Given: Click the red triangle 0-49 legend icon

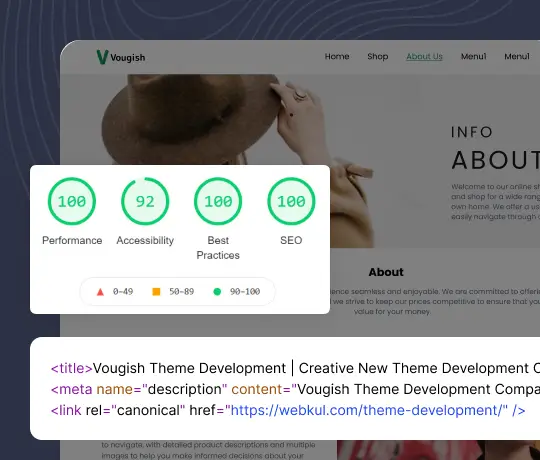Looking at the screenshot, I should pyautogui.click(x=100, y=292).
